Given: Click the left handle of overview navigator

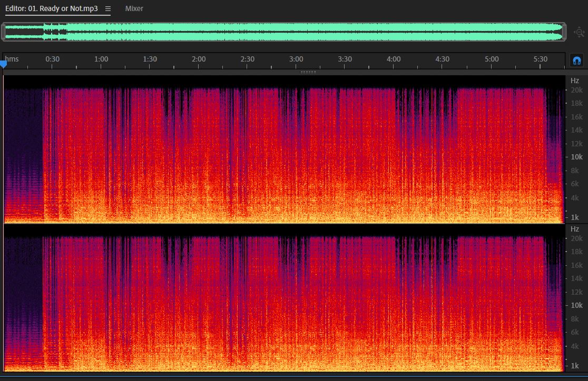Looking at the screenshot, I should 3,32.
